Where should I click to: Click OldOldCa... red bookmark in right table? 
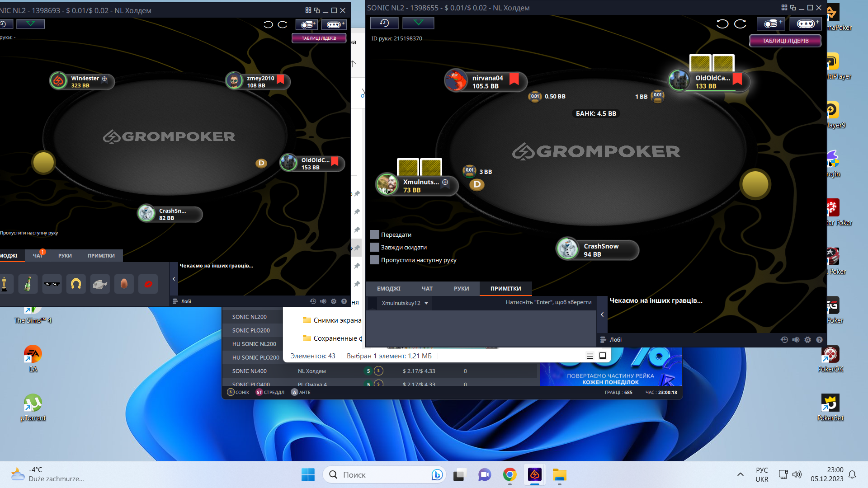point(737,79)
